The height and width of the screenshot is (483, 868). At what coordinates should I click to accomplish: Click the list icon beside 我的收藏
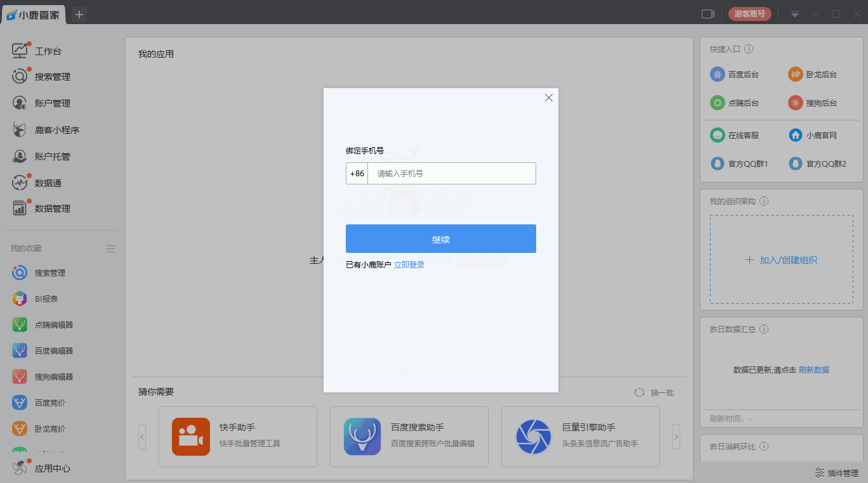point(110,248)
